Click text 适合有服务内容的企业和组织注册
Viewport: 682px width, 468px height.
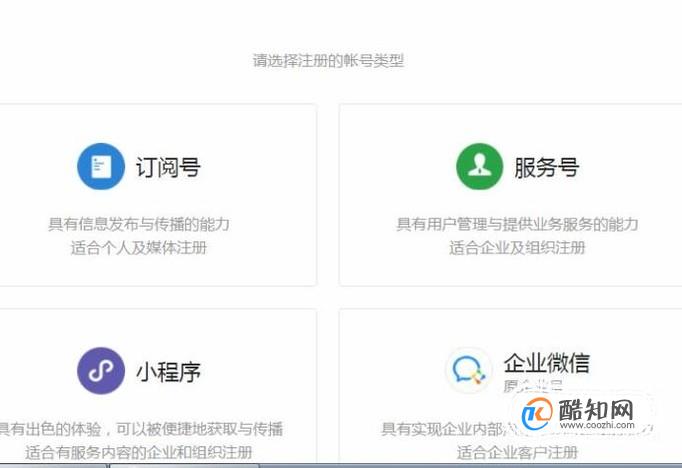coord(139,452)
